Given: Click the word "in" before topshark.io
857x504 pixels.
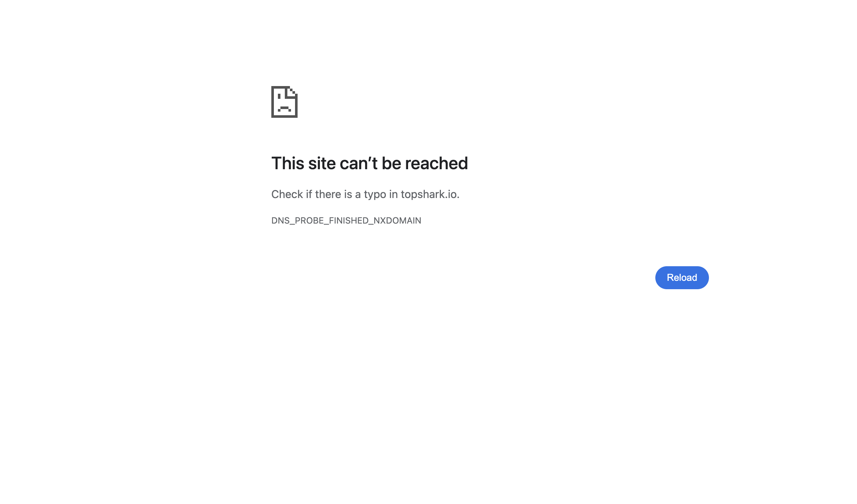Looking at the screenshot, I should coord(393,194).
